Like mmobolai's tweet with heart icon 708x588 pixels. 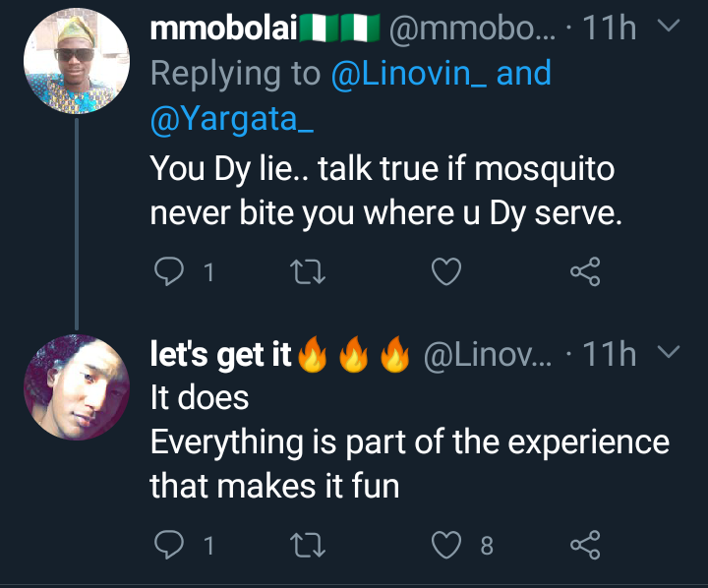[446, 271]
